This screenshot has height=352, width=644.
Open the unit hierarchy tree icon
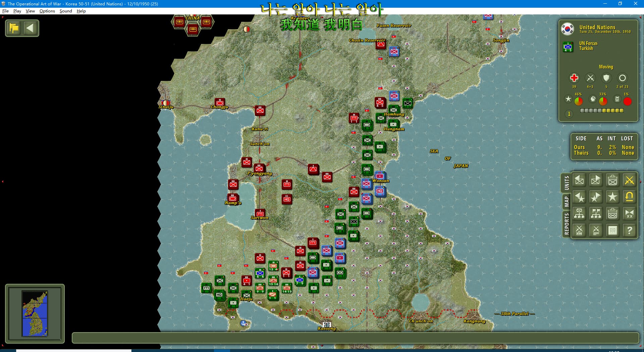point(579,214)
